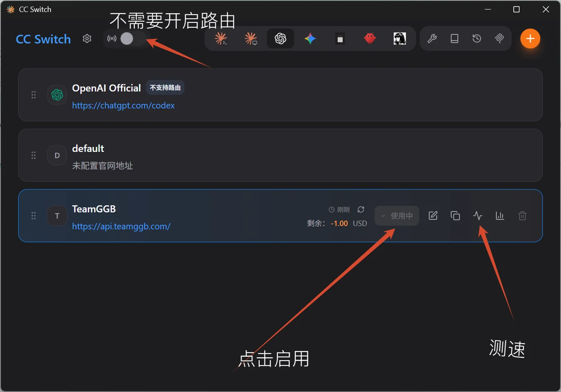
Task: Open the paperclip icon panel
Action: point(499,38)
